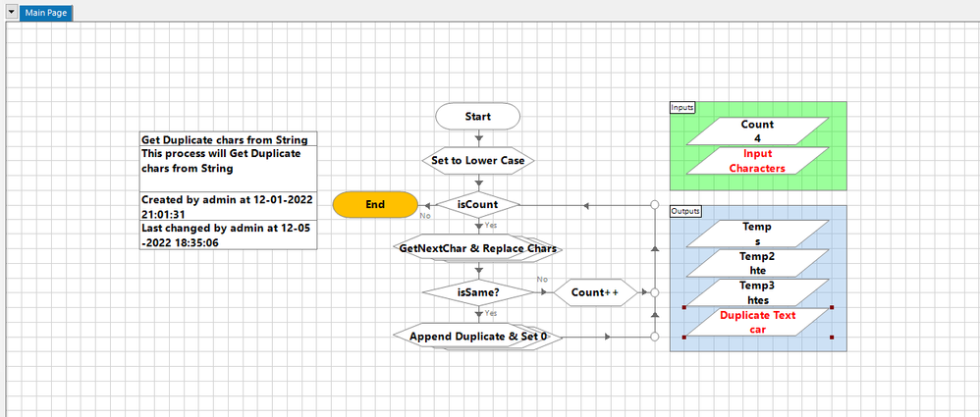980x417 pixels.
Task: Select Append Duplicate & Set 0 stage
Action: click(478, 337)
